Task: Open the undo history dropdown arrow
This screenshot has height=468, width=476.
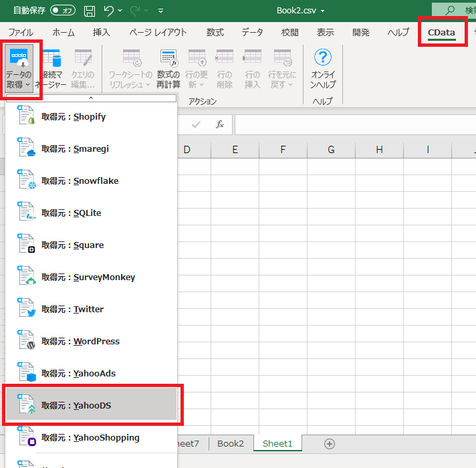Action: [120, 10]
